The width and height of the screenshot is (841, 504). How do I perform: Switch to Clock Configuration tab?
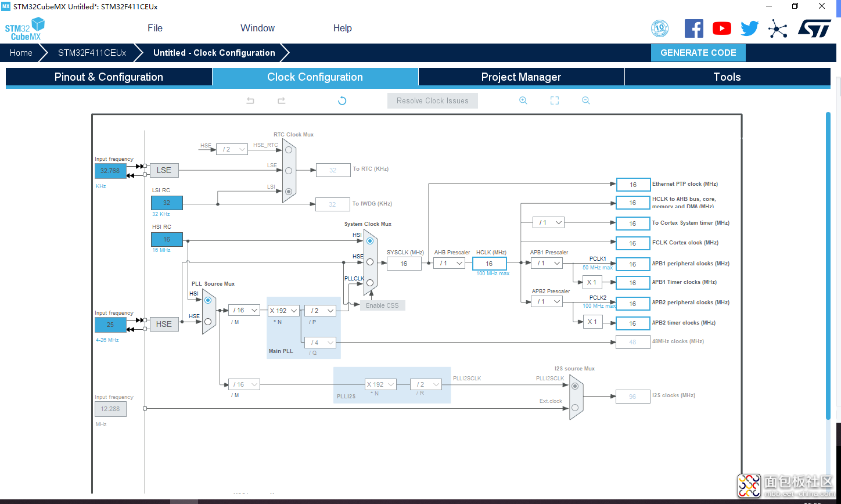315,77
